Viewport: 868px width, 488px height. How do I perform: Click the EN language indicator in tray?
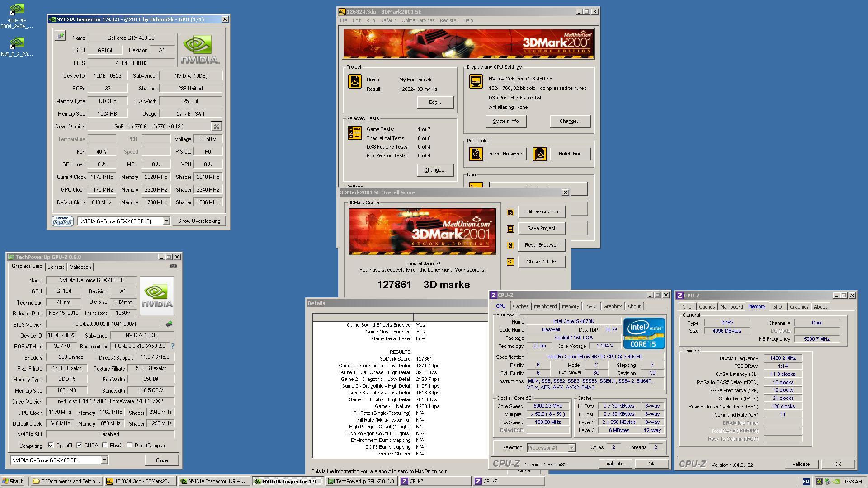[806, 482]
